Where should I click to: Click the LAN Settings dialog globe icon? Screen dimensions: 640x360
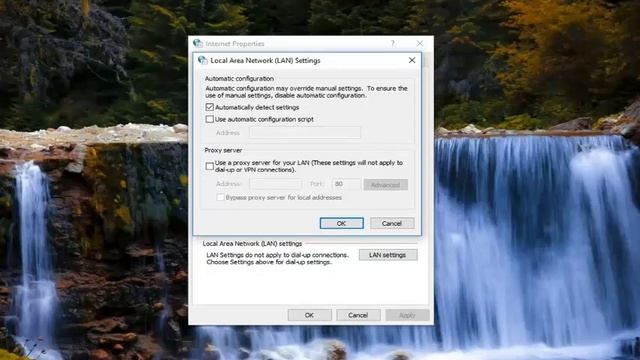[202, 60]
